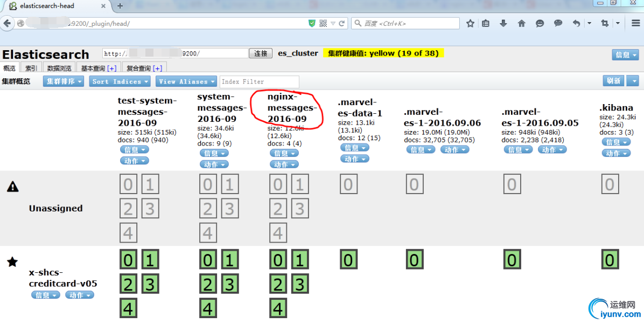
Task: Open 信息 menu for .marvel-es-1-2016.09.06
Action: (x=421, y=150)
